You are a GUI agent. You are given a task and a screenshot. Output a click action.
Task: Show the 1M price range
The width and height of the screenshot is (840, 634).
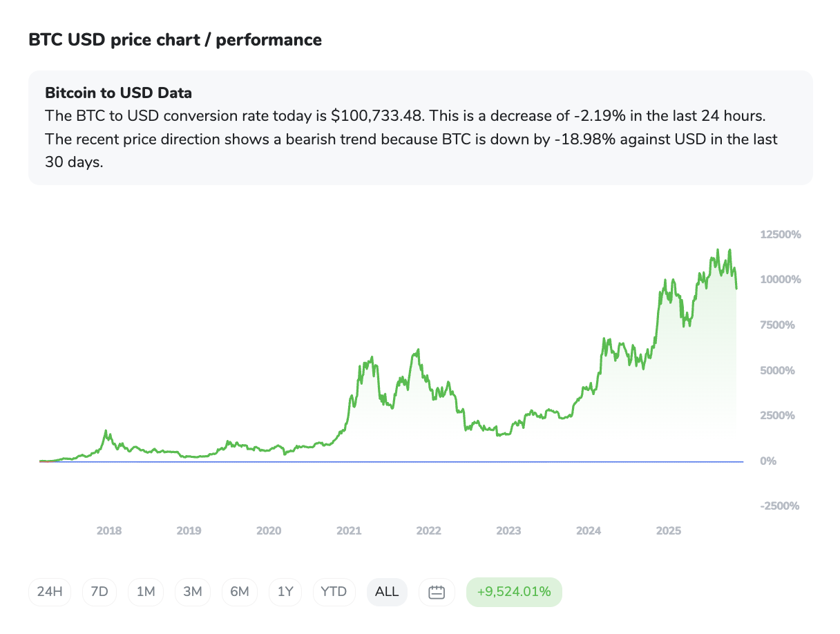point(146,592)
